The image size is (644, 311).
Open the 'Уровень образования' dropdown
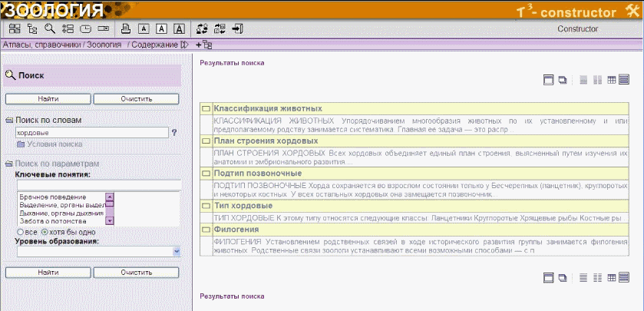coord(176,251)
